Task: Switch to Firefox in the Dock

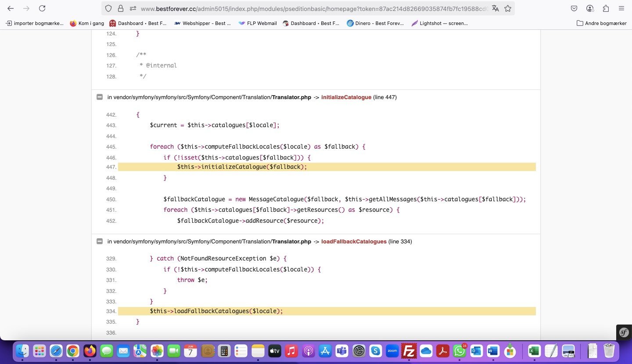Action: [90, 351]
